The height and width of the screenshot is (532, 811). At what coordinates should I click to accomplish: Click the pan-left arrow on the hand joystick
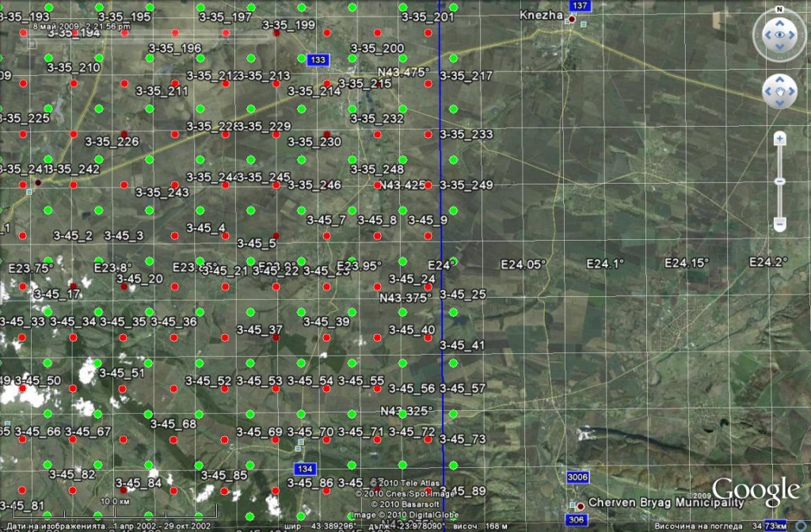click(767, 92)
